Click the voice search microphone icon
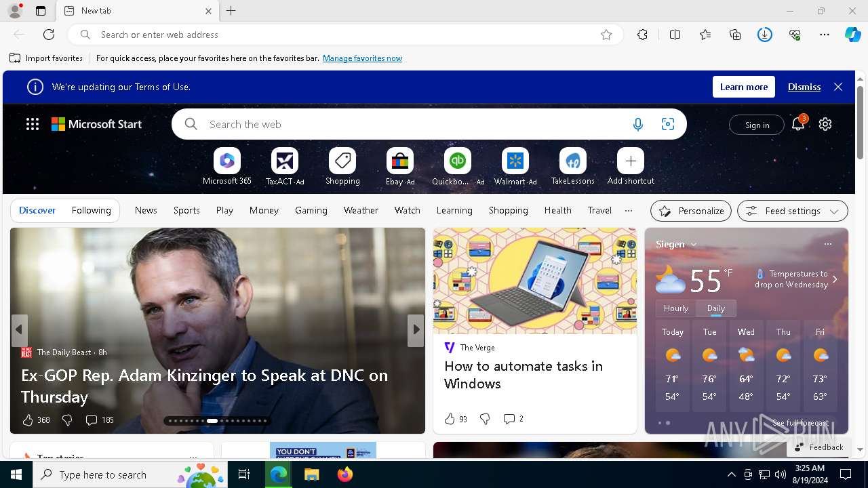The height and width of the screenshot is (488, 868). coord(637,125)
